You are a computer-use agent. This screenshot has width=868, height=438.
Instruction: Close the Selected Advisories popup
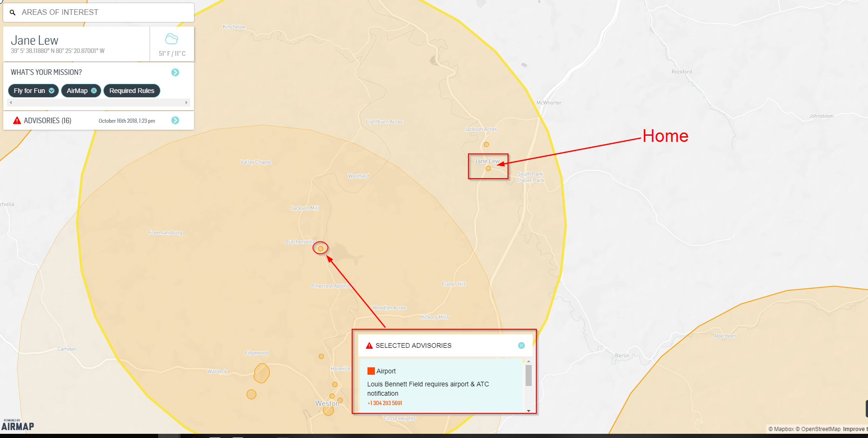[521, 345]
